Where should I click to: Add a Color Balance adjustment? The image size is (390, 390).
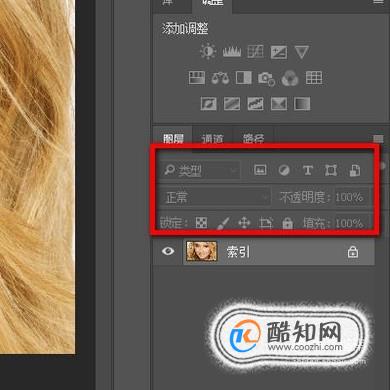tap(220, 78)
